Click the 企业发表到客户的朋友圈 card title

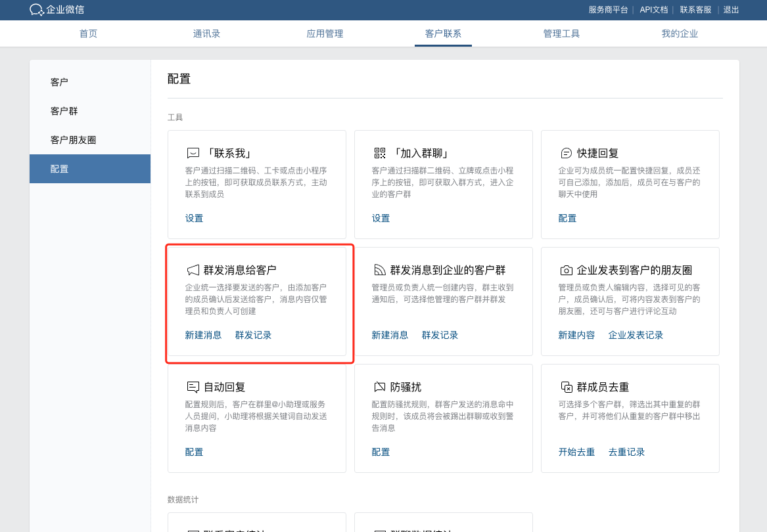tap(634, 271)
